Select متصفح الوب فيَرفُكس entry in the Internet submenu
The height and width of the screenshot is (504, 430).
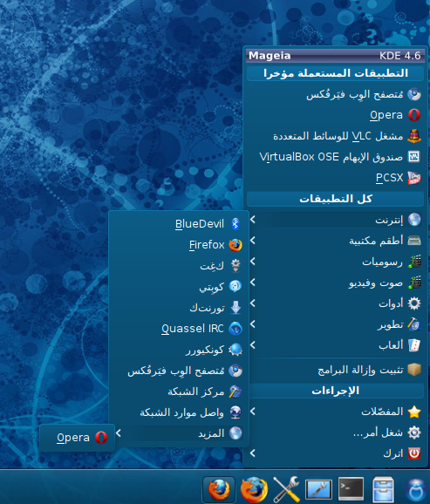179,371
